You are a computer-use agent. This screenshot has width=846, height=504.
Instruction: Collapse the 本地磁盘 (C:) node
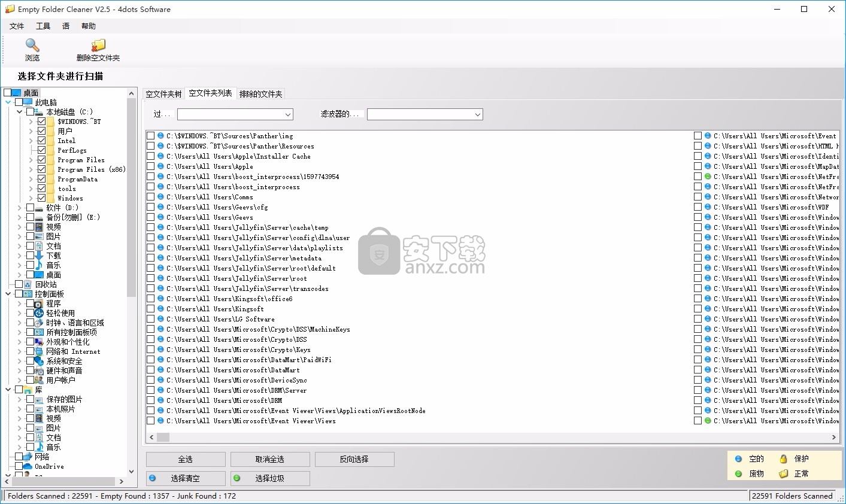(x=20, y=112)
